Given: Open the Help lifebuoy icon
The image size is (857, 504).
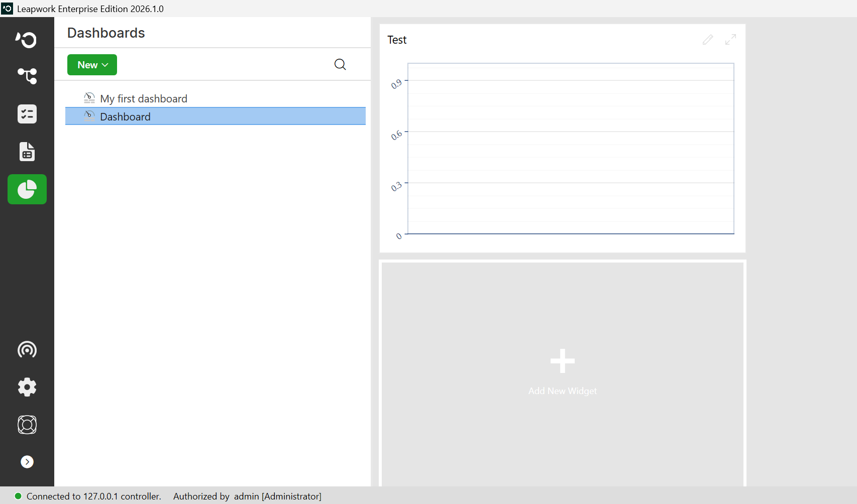Looking at the screenshot, I should tap(27, 425).
